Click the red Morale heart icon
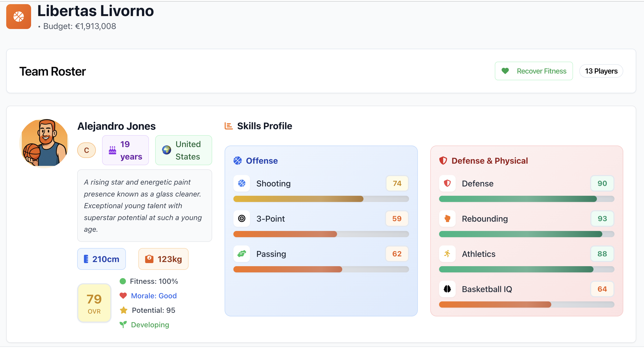The image size is (644, 348). 123,296
